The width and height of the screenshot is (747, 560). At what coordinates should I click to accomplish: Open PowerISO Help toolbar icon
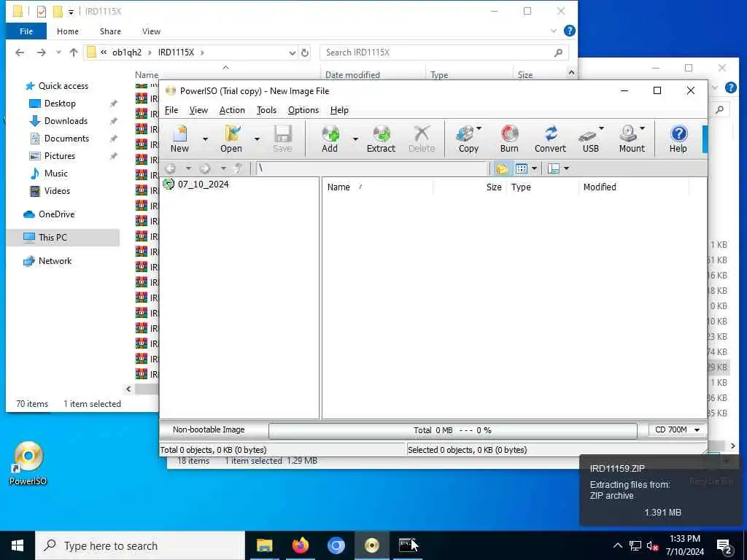coord(678,139)
